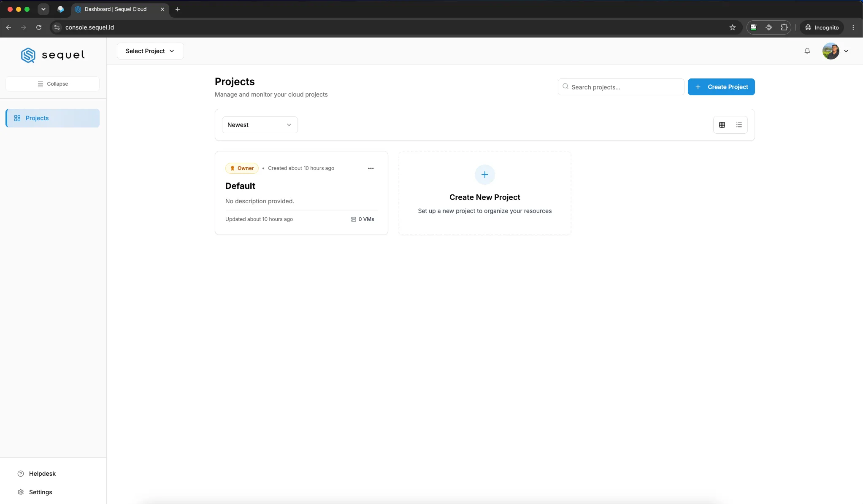This screenshot has width=863, height=504.
Task: Click the Create Project button
Action: pos(721,87)
